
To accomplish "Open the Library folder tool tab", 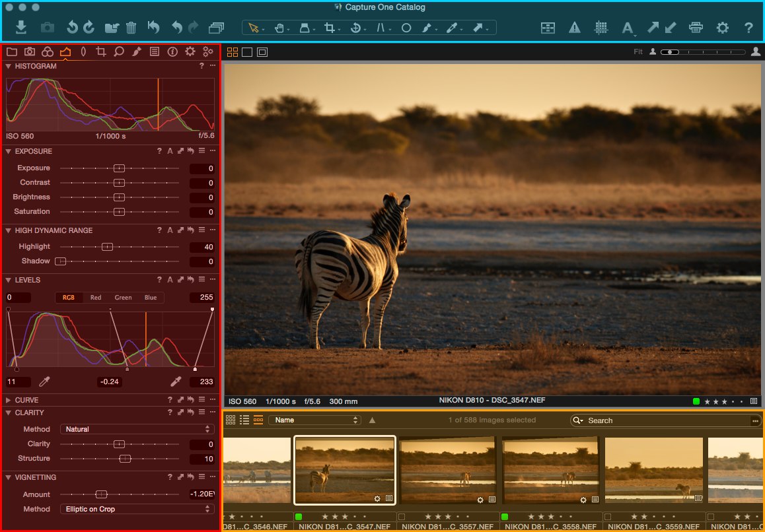I will (x=12, y=51).
